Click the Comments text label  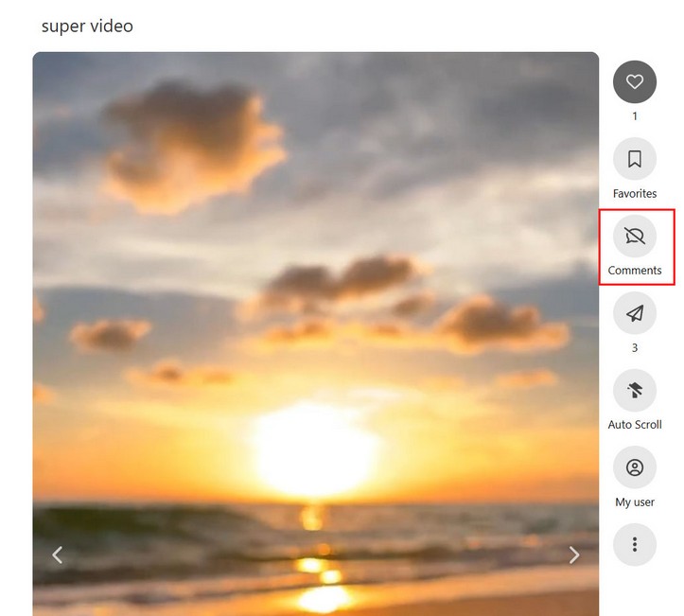[x=634, y=271]
